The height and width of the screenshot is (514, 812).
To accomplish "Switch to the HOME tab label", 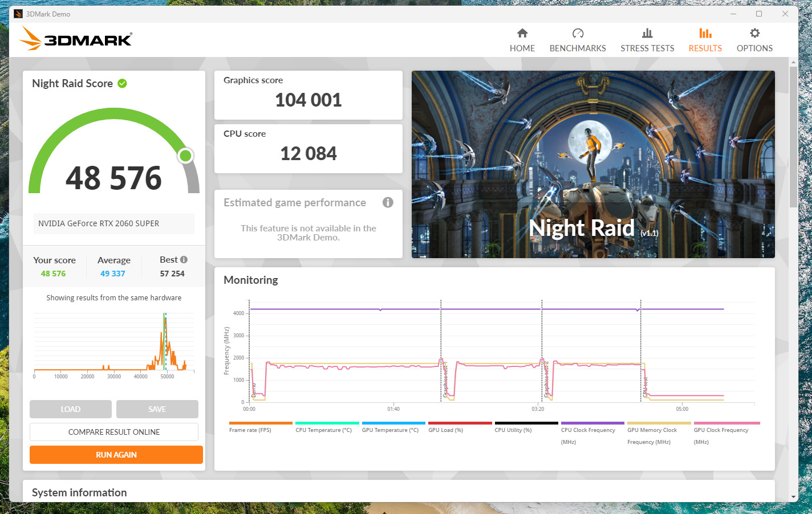I will (522, 48).
